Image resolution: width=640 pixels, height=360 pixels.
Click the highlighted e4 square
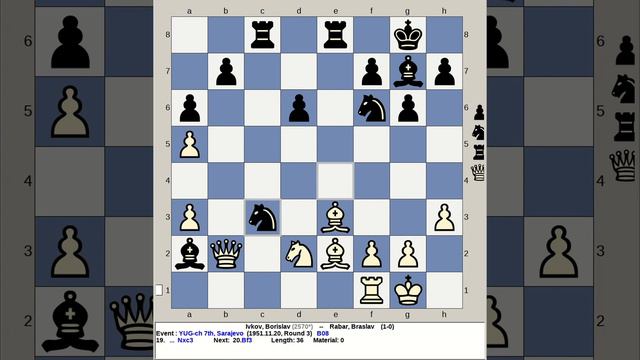pos(335,181)
